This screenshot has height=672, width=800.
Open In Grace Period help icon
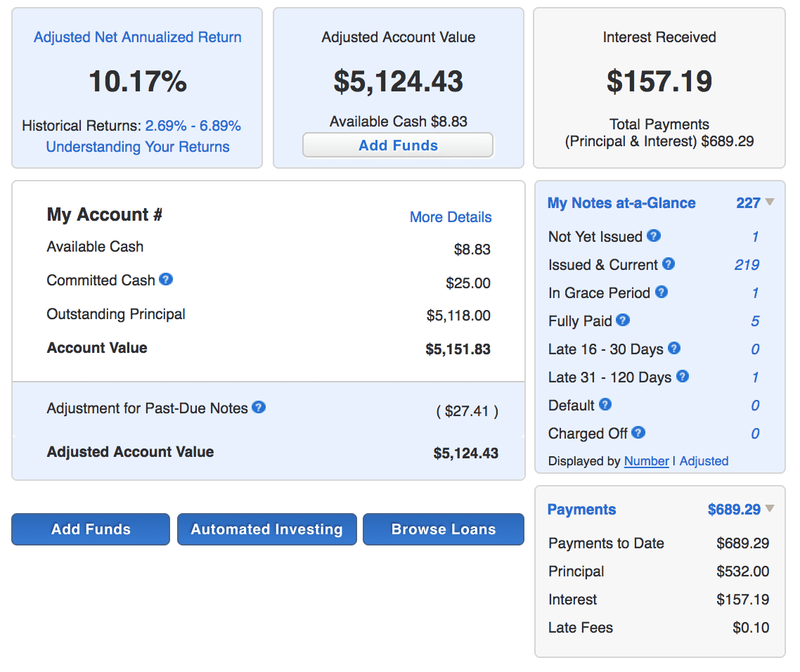click(x=662, y=292)
